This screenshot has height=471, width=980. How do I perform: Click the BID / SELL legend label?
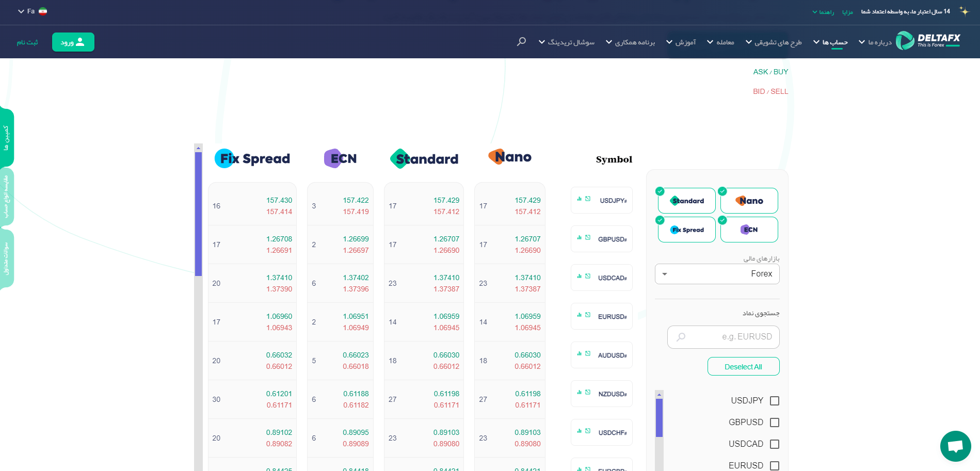pos(770,91)
